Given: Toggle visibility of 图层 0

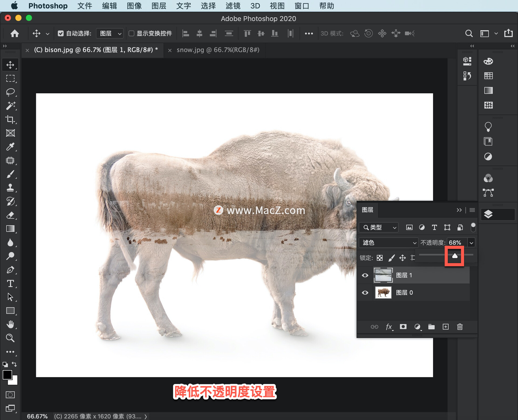Looking at the screenshot, I should pyautogui.click(x=365, y=293).
